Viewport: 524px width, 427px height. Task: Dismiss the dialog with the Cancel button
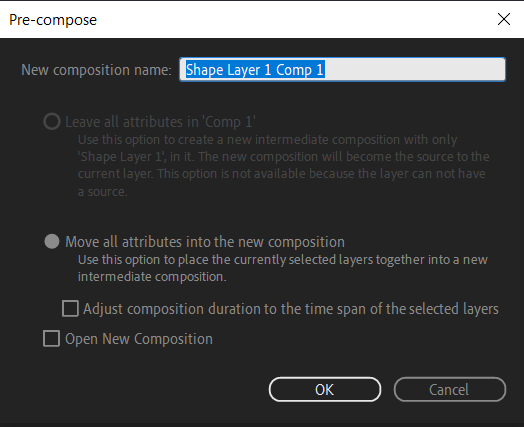click(x=450, y=390)
